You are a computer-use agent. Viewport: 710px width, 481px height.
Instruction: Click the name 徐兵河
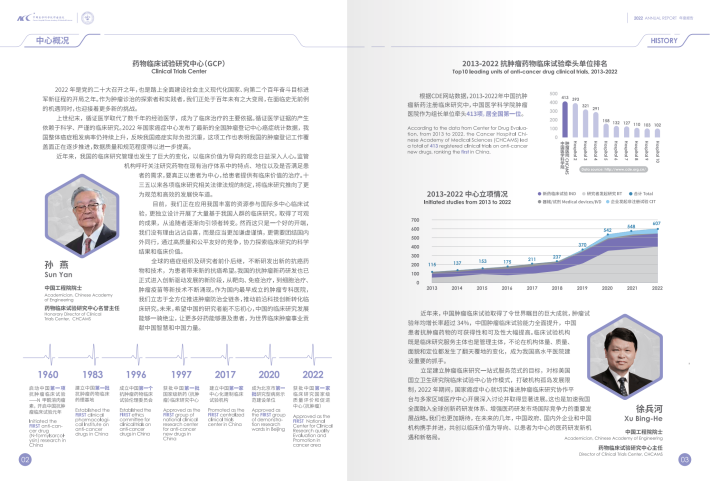coord(649,409)
